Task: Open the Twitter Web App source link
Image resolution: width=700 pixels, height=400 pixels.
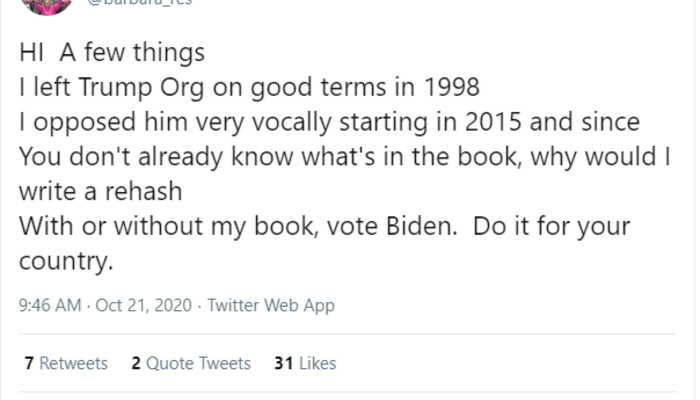Action: pyautogui.click(x=270, y=306)
